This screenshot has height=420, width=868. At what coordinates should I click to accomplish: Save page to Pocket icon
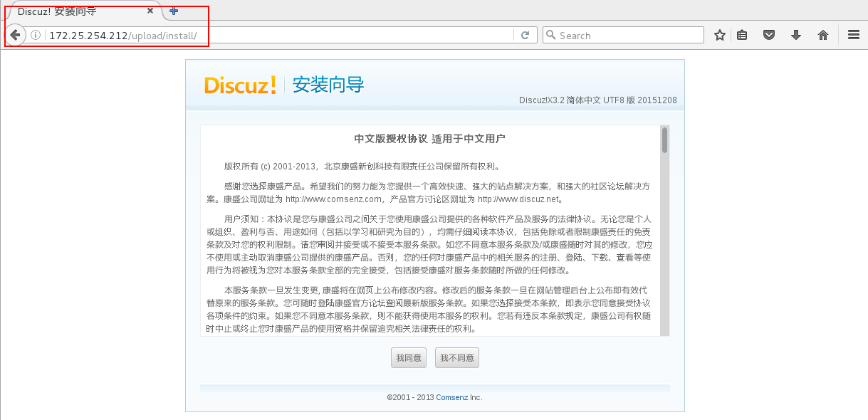click(769, 35)
